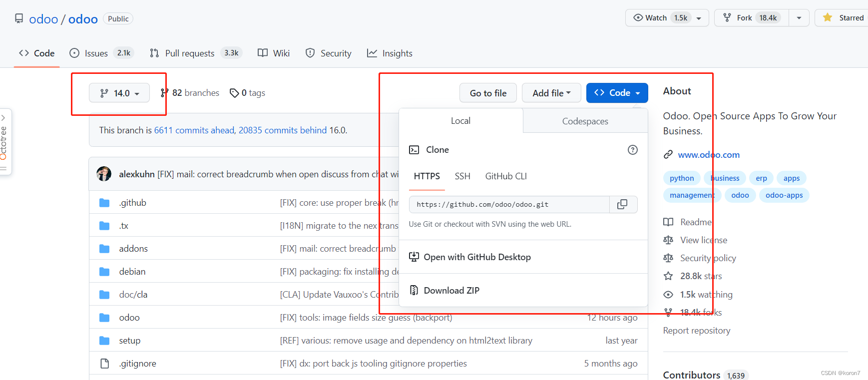
Task: Expand the Fork options arrow
Action: [x=799, y=18]
